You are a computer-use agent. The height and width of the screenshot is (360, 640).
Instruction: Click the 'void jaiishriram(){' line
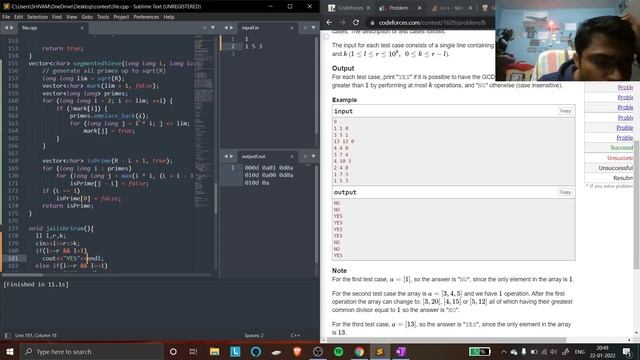(x=61, y=229)
